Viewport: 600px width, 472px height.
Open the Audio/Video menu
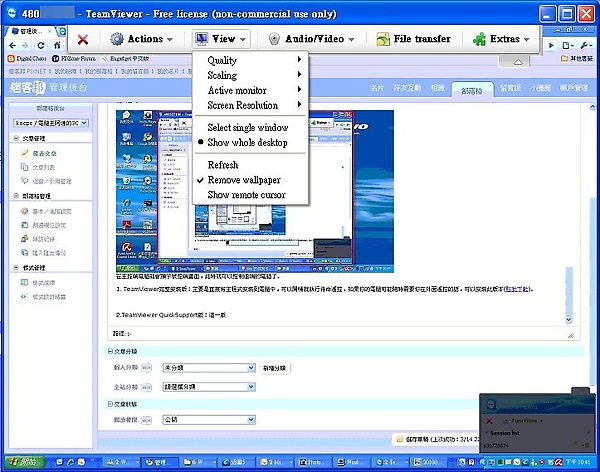coord(311,39)
